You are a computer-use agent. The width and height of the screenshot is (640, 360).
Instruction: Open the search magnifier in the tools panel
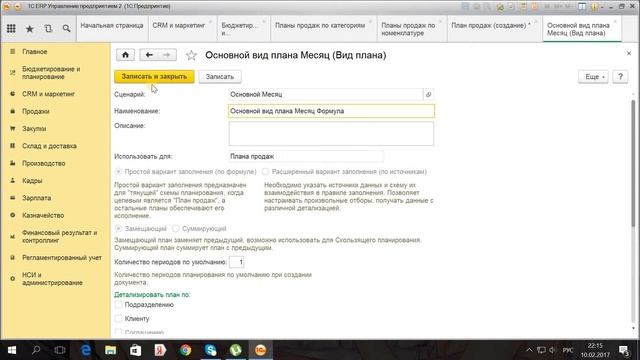pos(66,29)
